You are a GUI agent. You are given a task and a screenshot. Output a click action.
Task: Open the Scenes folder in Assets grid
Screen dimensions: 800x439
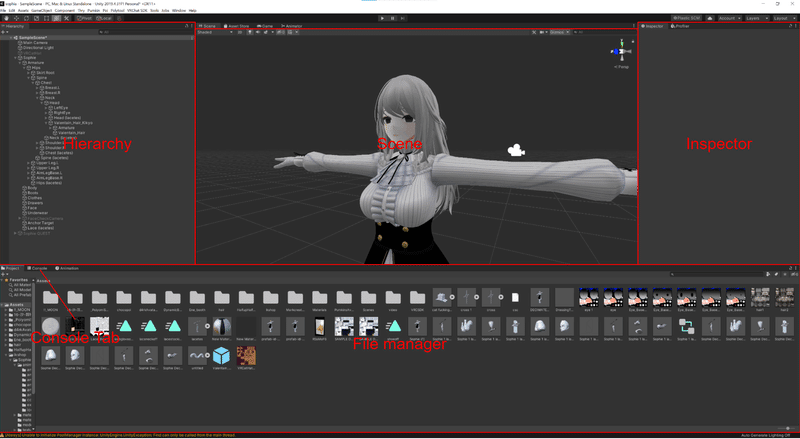tap(368, 300)
